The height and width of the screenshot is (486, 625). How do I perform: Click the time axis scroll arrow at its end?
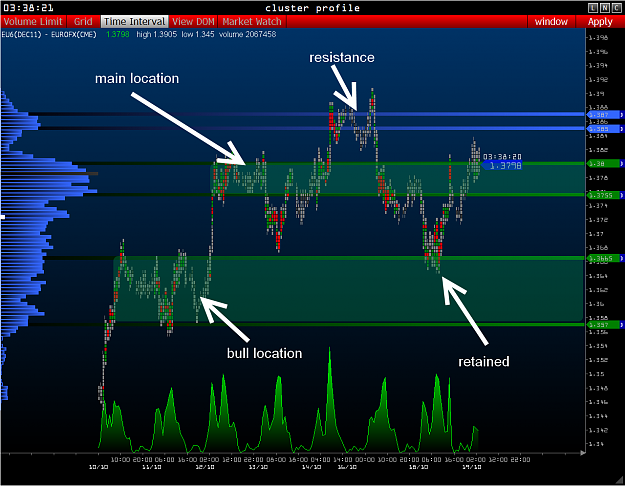tap(583, 453)
